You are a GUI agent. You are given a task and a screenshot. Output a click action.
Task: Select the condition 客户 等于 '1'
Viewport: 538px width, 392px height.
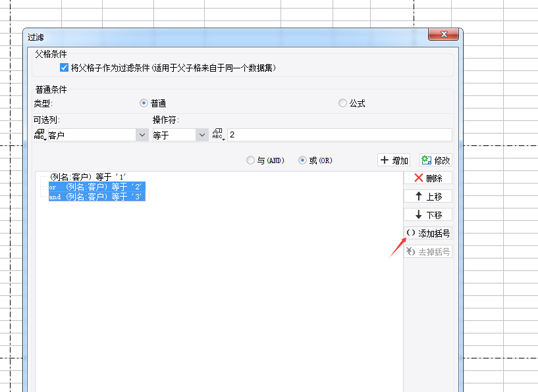tap(88, 177)
